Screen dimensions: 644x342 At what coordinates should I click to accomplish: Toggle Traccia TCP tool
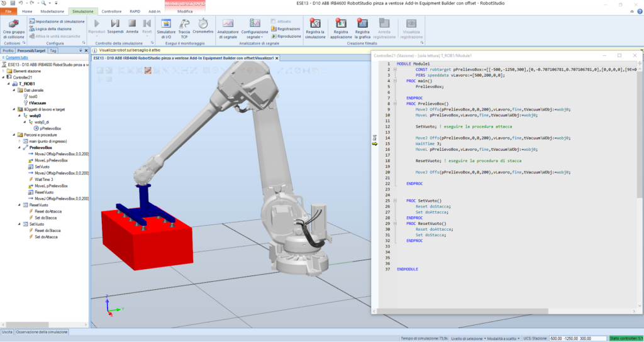[184, 28]
